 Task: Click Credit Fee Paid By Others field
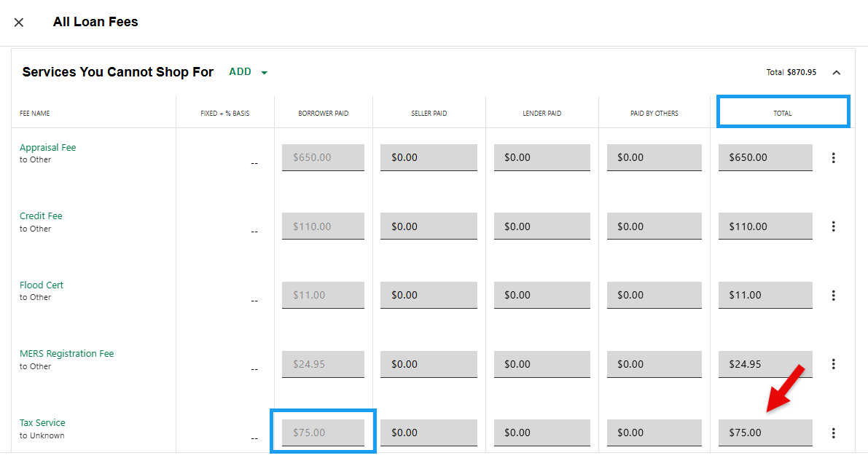click(654, 226)
